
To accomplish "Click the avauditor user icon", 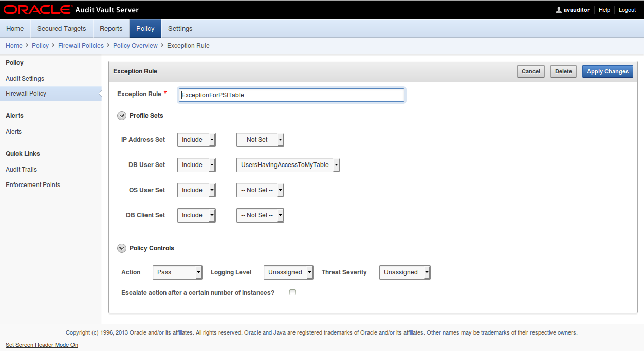I will 559,10.
